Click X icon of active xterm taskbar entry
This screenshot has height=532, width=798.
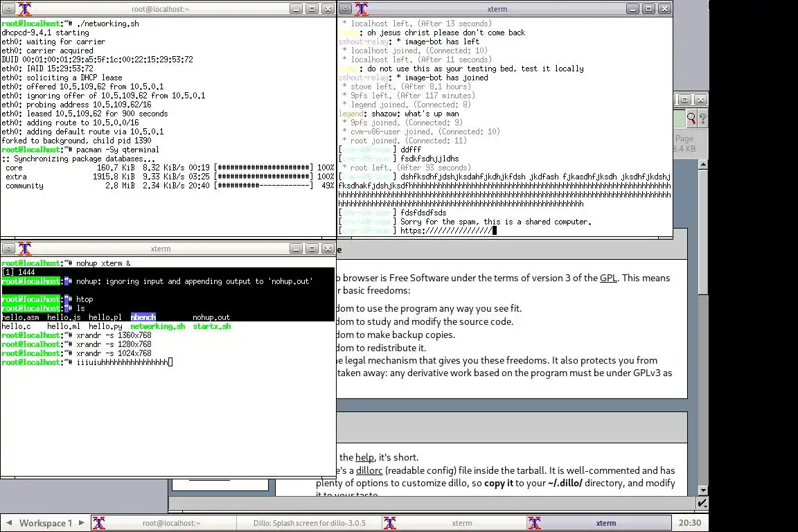pyautogui.click(x=534, y=523)
